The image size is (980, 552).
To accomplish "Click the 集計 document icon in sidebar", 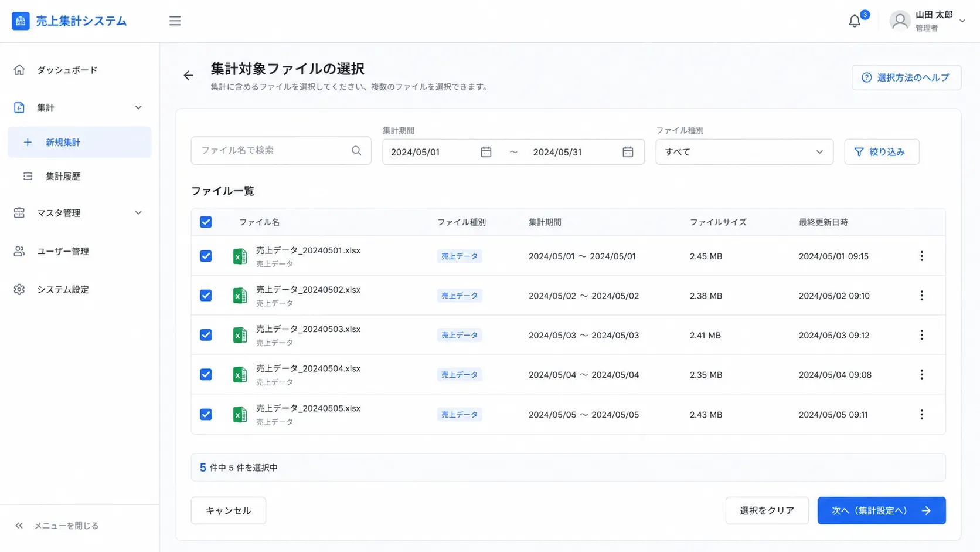I will point(19,108).
